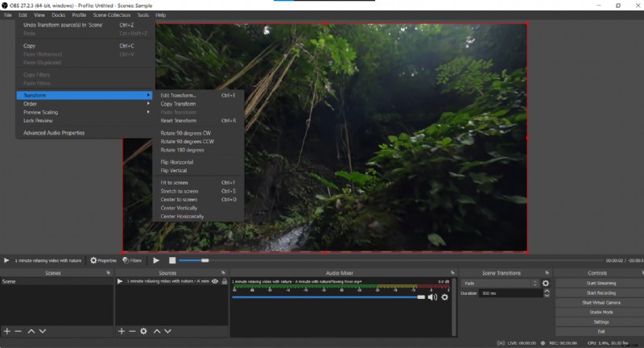This screenshot has height=348, width=644.
Task: Open Filters for the selected source
Action: (x=133, y=260)
